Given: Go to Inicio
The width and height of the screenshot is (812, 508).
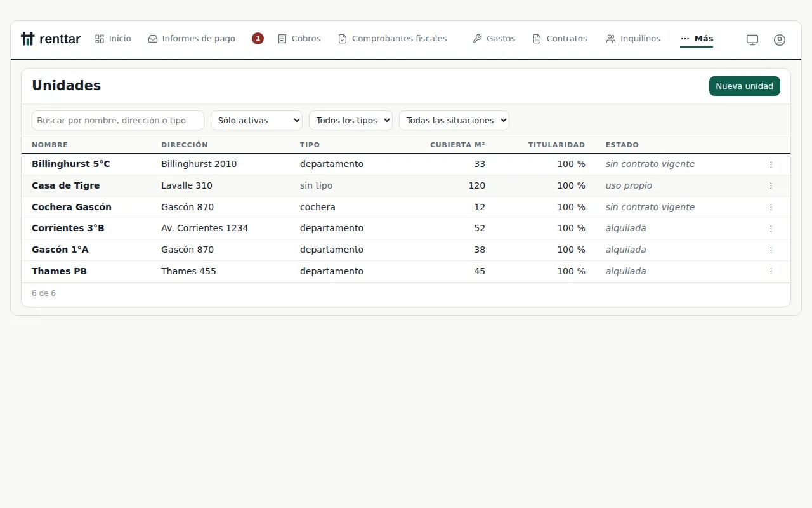Looking at the screenshot, I should point(113,39).
